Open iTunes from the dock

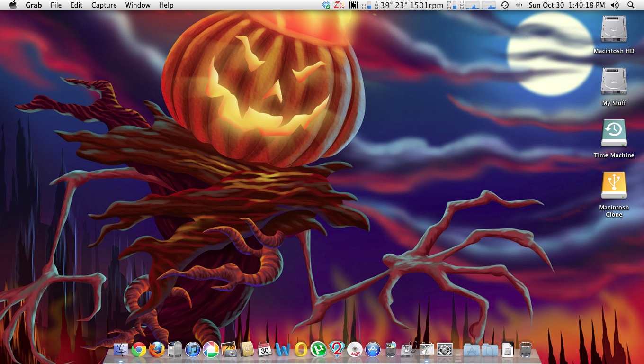(193, 350)
